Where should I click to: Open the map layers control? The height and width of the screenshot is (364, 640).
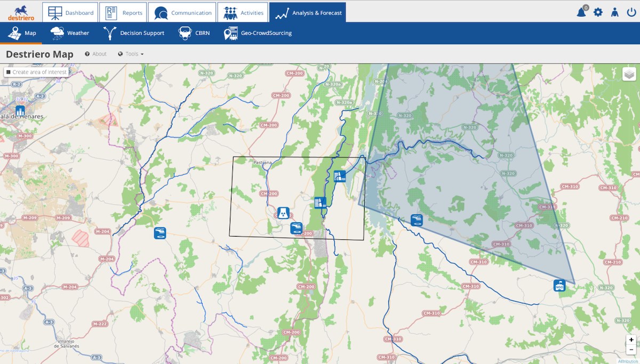tap(629, 74)
